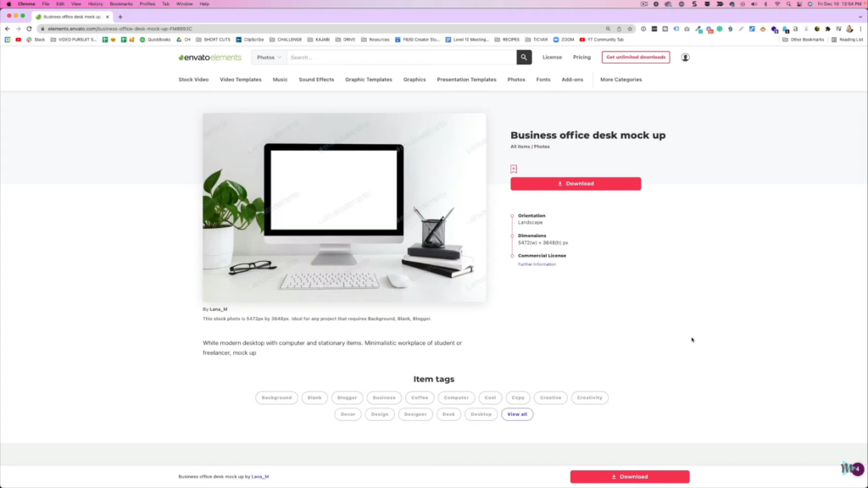Screen dimensions: 868x488
Task: Open the Photos search category dropdown
Action: (269, 58)
